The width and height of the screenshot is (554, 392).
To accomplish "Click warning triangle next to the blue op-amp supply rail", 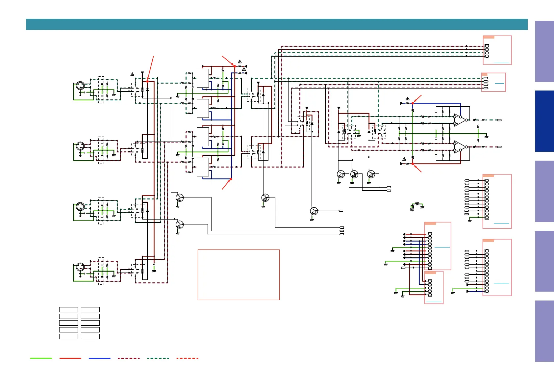I will 408,98.
